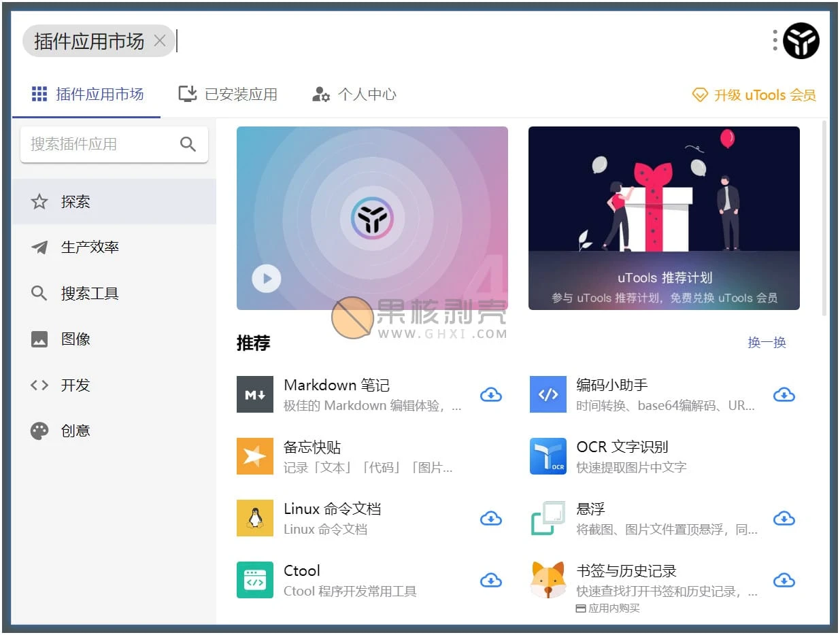Open the OCR 文字识别 plugin icon

(548, 456)
